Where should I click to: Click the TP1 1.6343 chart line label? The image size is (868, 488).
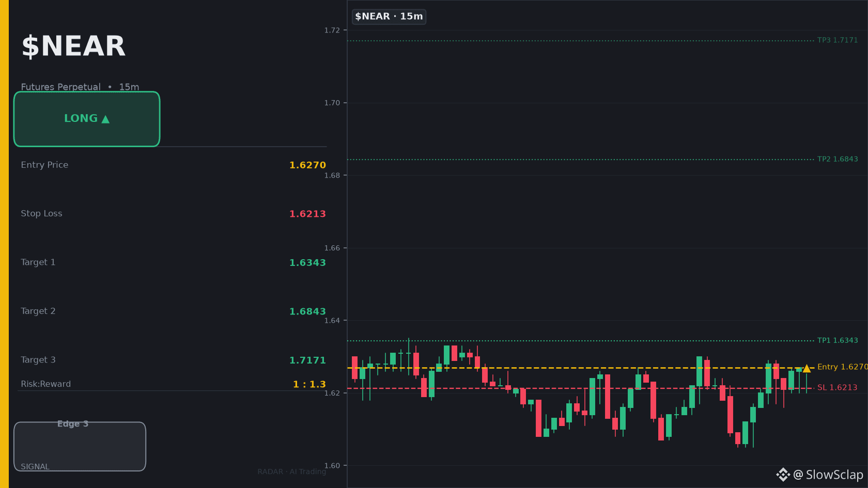838,340
